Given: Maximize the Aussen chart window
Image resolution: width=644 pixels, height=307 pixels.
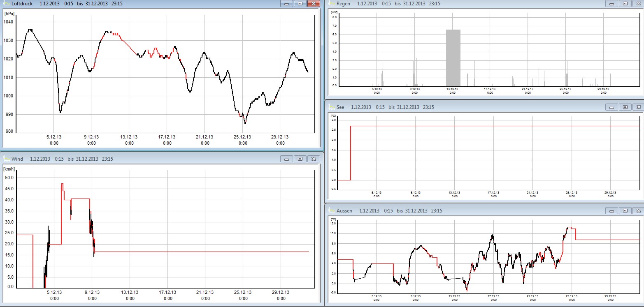Looking at the screenshot, I should pos(625,211).
